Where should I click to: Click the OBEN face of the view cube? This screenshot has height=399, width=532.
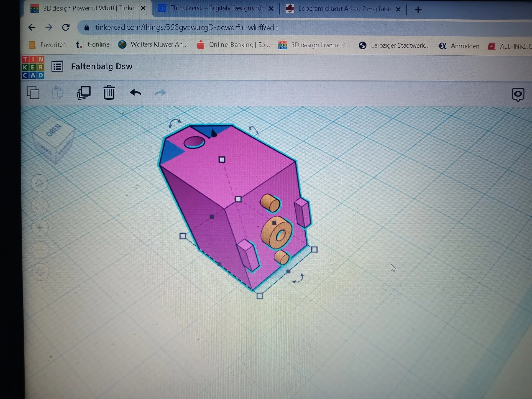53,131
